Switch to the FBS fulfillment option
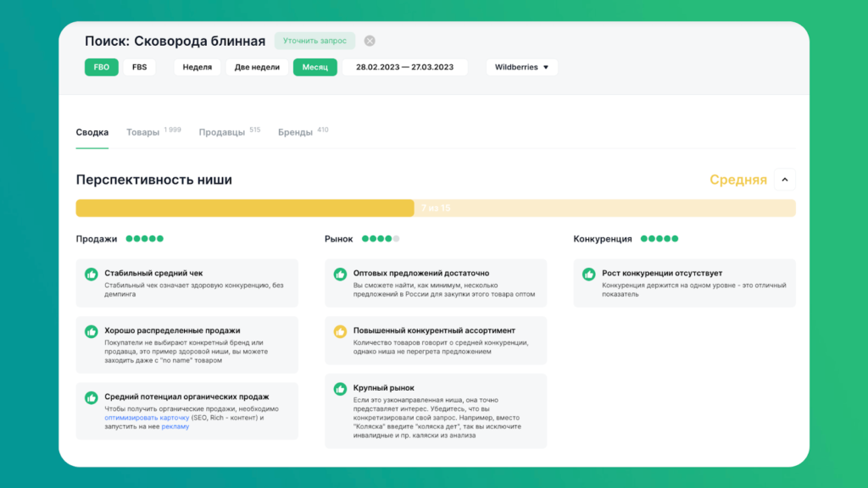 (x=139, y=67)
